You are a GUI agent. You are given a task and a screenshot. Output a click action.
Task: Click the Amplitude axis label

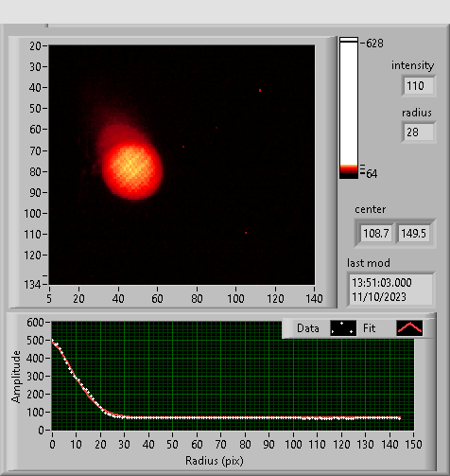click(x=16, y=377)
